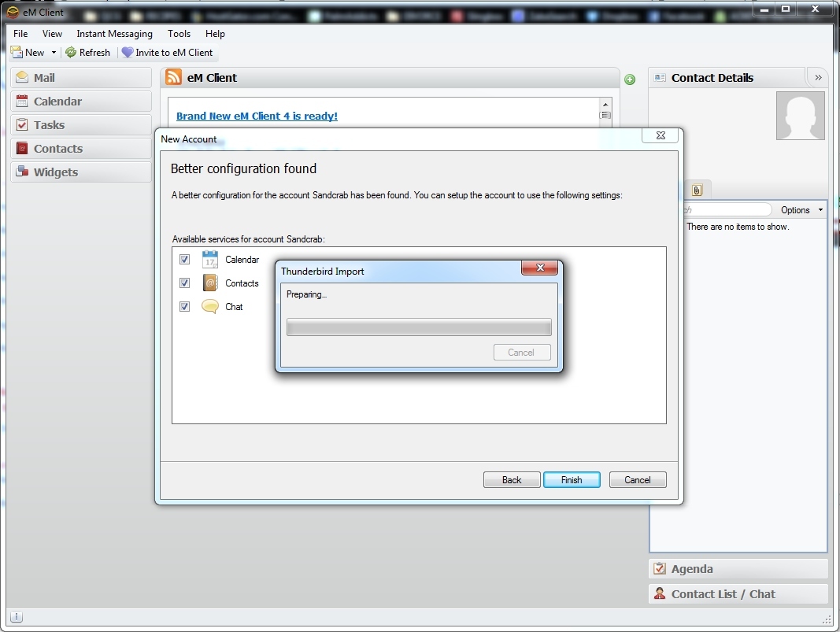Click Finish in New Account dialog
The width and height of the screenshot is (840, 632).
click(x=572, y=480)
